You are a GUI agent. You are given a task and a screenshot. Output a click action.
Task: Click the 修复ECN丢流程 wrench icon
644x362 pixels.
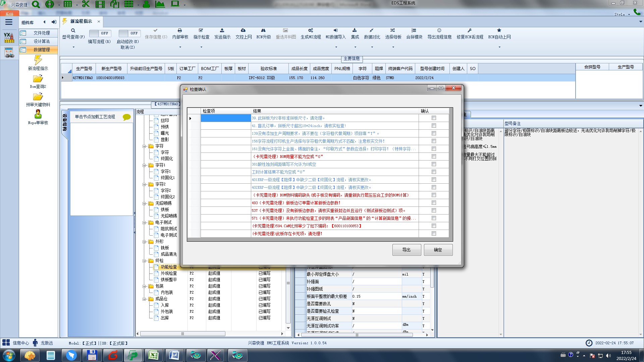tap(470, 31)
